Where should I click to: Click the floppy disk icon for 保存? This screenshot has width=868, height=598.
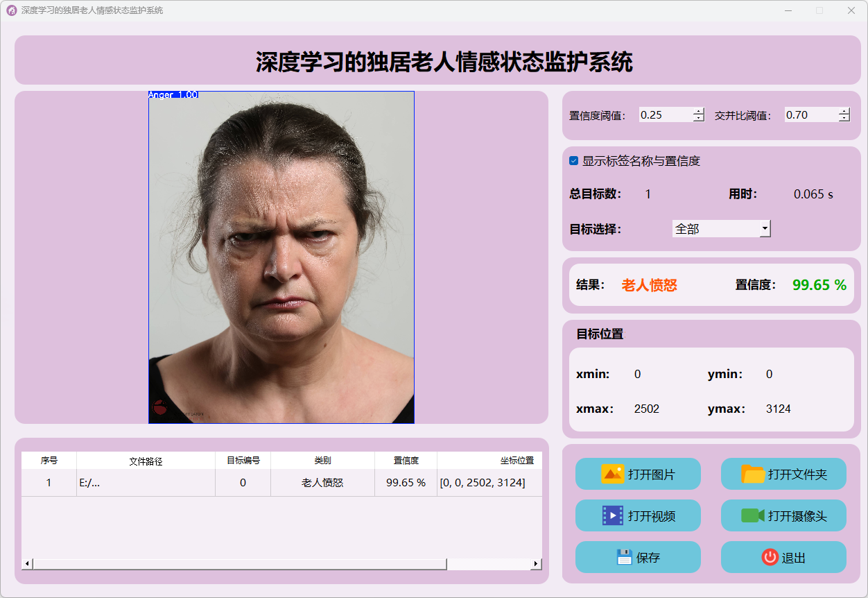pyautogui.click(x=625, y=557)
